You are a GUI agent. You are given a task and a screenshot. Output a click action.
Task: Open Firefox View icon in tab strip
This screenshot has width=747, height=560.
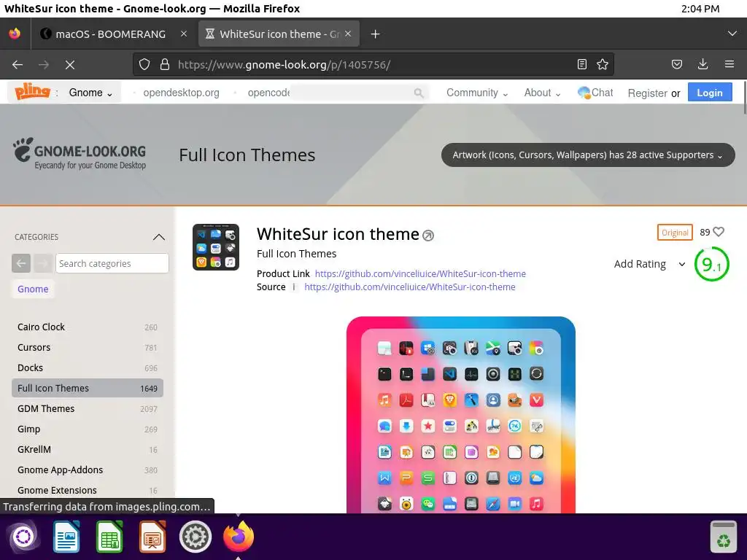(x=15, y=34)
